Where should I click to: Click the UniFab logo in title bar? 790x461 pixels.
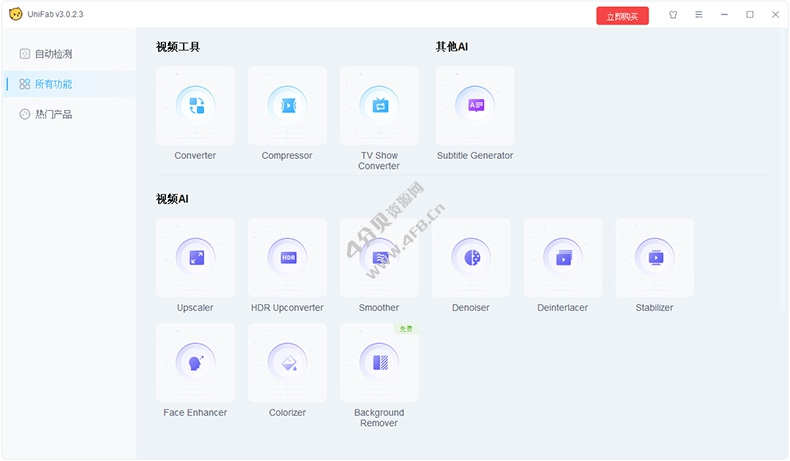[x=15, y=15]
